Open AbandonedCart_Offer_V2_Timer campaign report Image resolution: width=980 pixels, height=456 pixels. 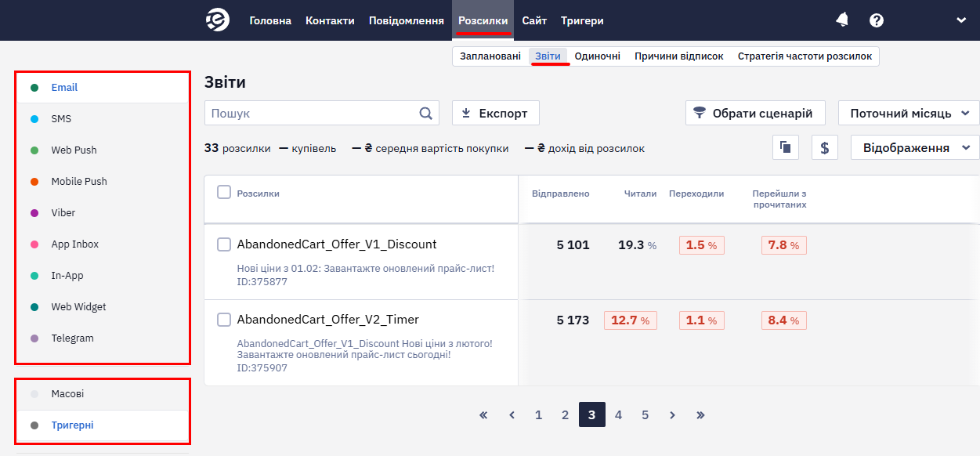[x=328, y=320]
